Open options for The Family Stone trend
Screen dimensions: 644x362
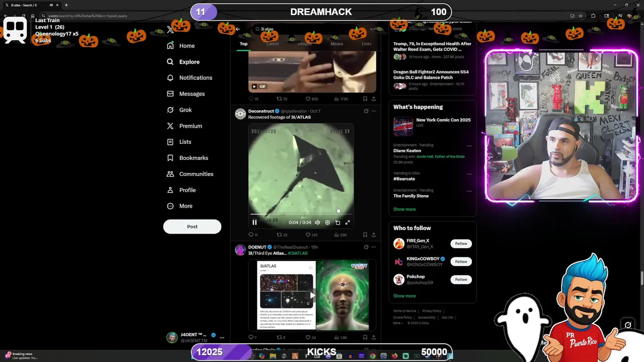point(469,191)
